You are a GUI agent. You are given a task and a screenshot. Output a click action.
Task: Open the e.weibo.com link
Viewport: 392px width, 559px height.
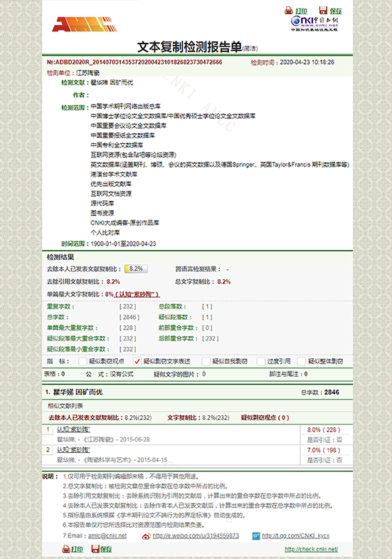pyautogui.click(x=196, y=536)
